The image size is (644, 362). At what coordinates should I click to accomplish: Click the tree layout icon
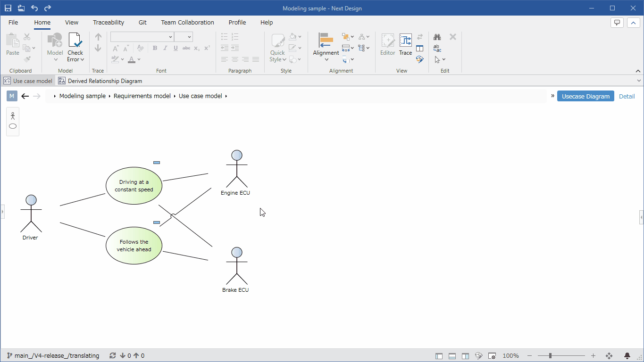(x=361, y=48)
